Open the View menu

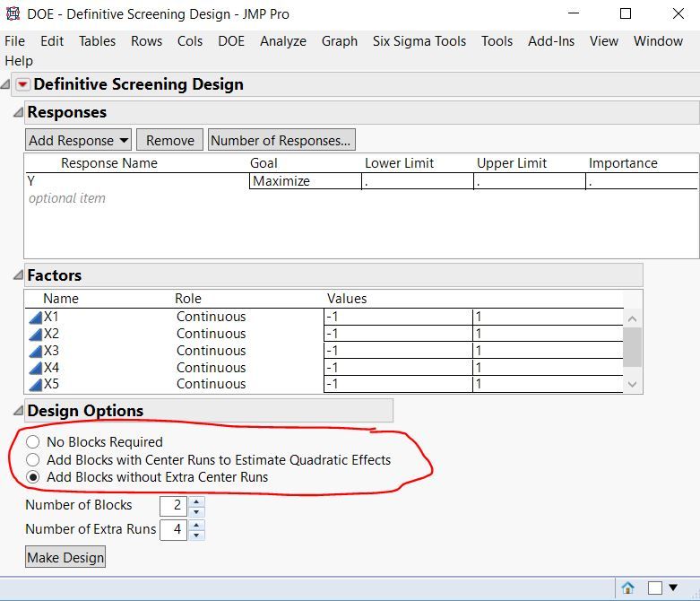[x=603, y=41]
